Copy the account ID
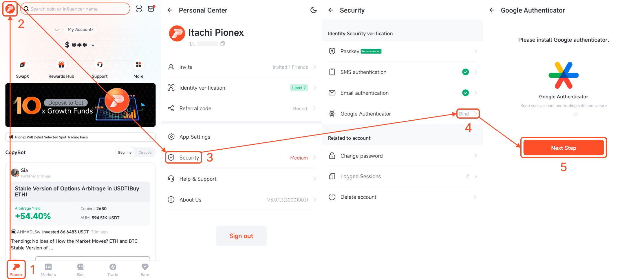Screen dimensions: 644x279 (x=222, y=44)
